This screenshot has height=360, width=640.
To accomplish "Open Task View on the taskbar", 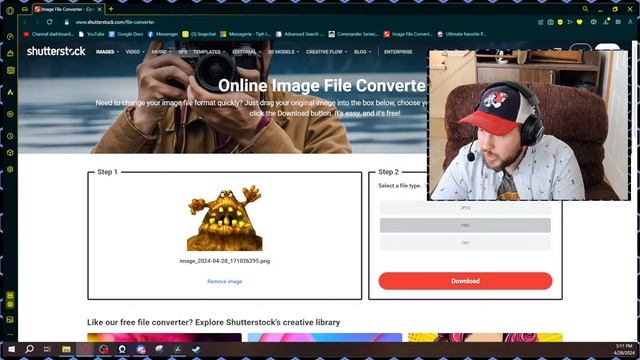I will [x=47, y=349].
